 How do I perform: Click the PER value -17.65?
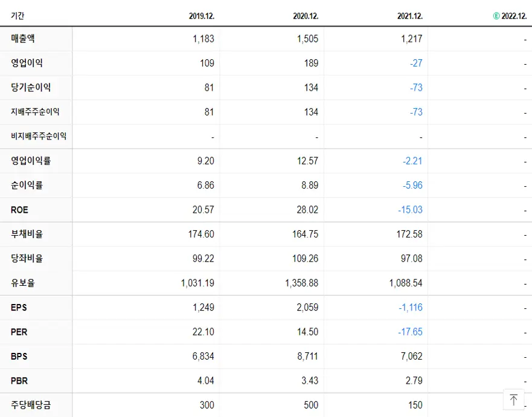tap(410, 332)
